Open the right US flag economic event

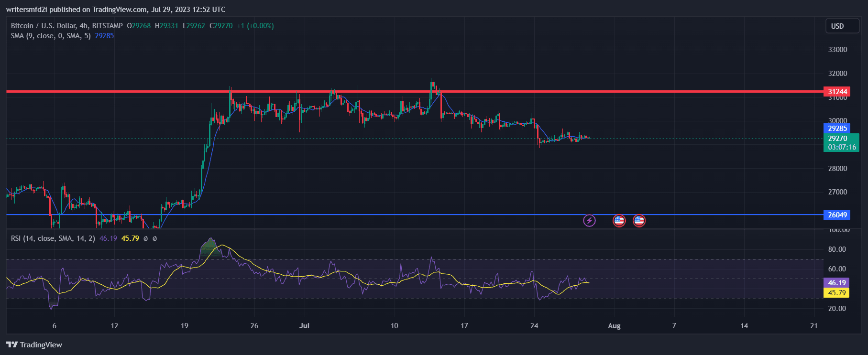coord(639,220)
